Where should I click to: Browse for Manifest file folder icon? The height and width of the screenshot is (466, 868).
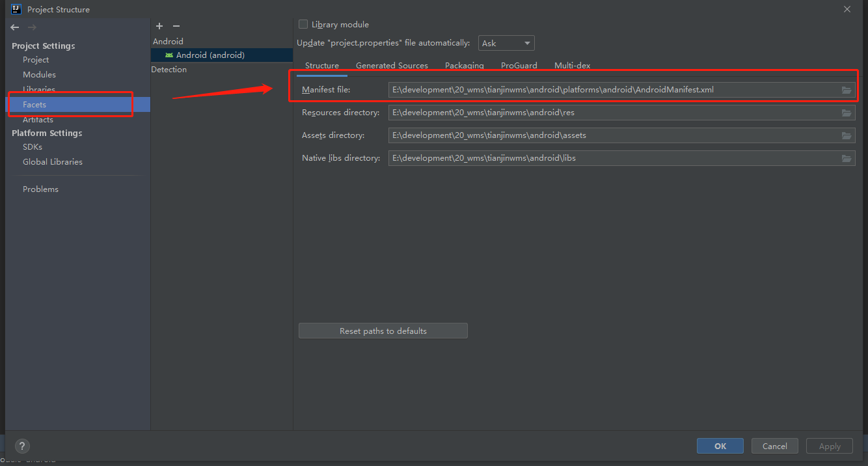(x=847, y=90)
